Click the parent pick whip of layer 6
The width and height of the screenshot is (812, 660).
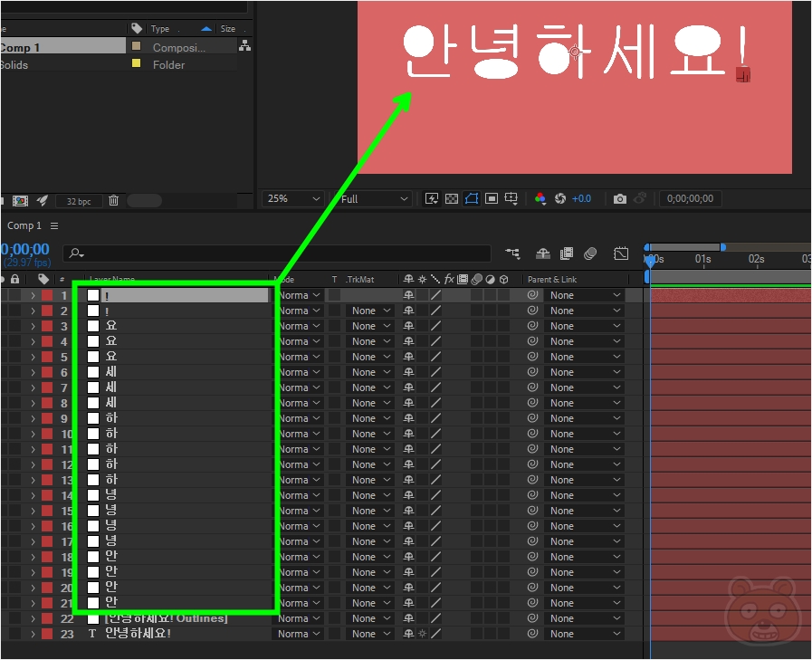tap(532, 372)
